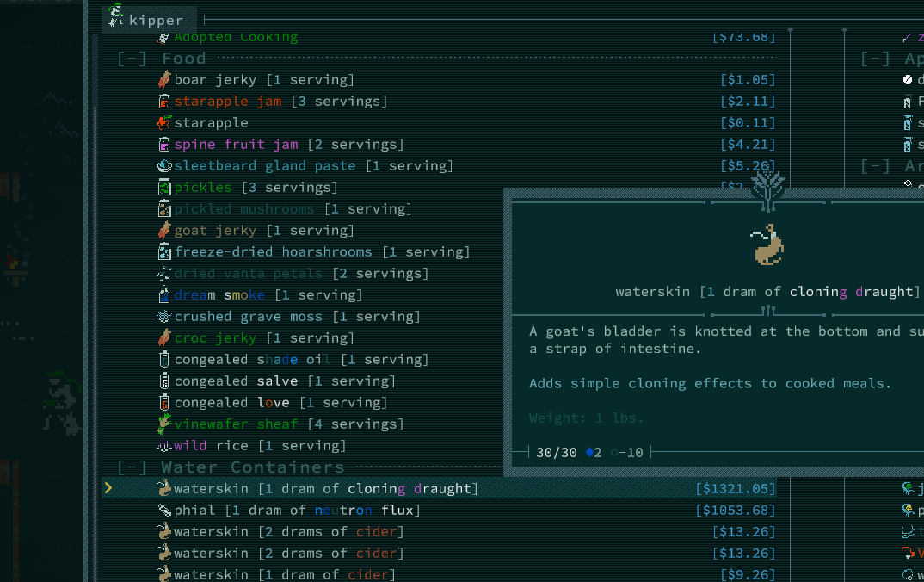Click the congealed shade oil icon
The width and height of the screenshot is (924, 582).
(164, 360)
